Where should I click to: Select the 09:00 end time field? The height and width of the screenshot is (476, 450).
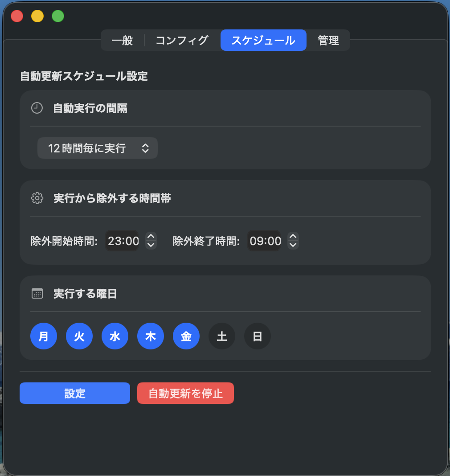click(x=264, y=241)
